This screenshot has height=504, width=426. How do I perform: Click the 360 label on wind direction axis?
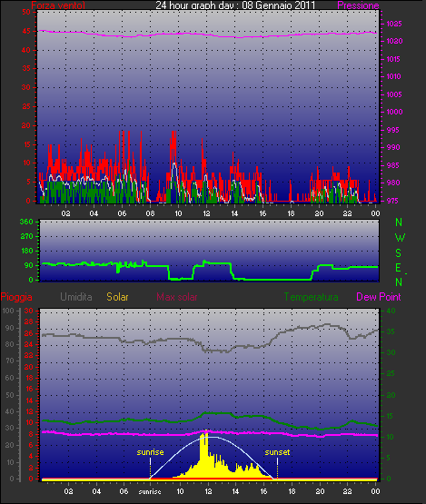[x=26, y=222]
